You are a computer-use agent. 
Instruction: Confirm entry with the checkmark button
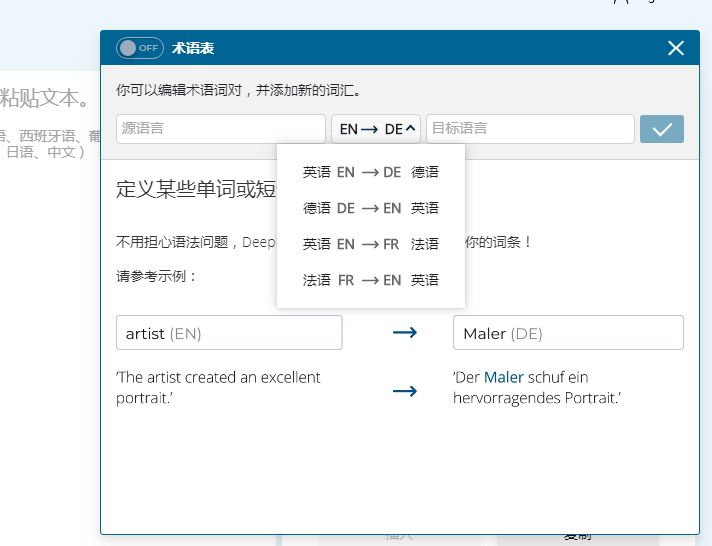coord(662,129)
